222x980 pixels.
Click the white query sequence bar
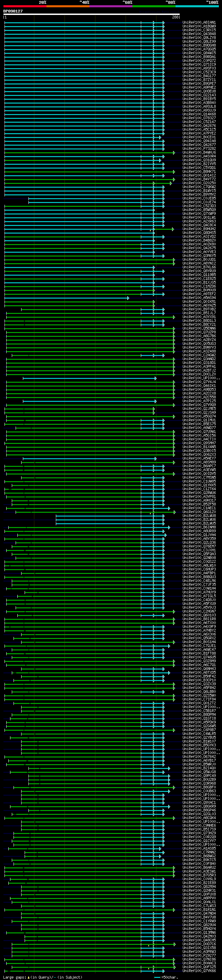click(x=92, y=15)
